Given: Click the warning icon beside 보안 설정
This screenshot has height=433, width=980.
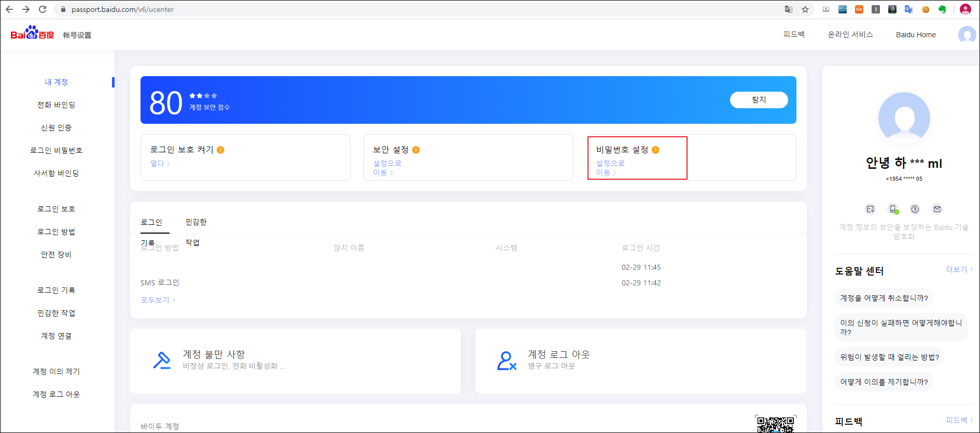Looking at the screenshot, I should click(x=416, y=150).
